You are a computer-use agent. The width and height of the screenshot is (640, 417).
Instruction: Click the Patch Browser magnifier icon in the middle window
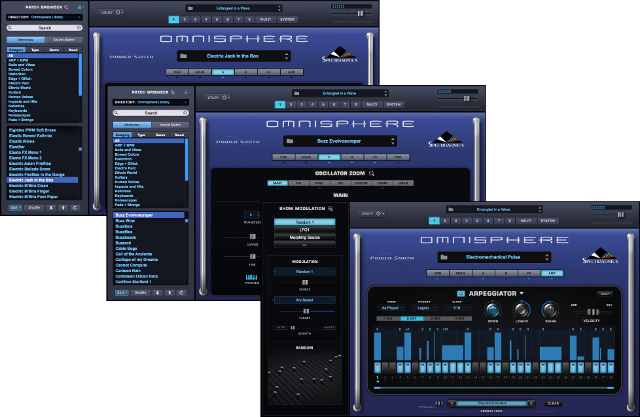(x=173, y=92)
